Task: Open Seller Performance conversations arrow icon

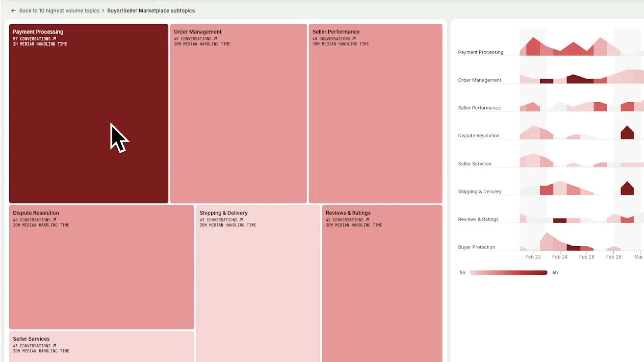Action: coord(354,39)
